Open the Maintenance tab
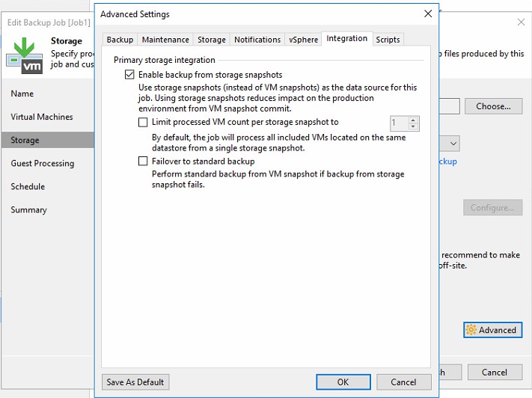 click(165, 40)
